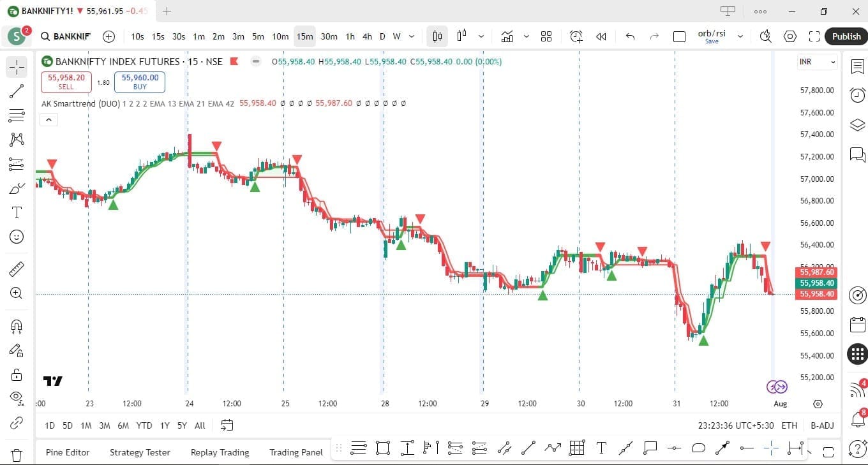
Task: Select the brush drawing tool
Action: click(17, 188)
